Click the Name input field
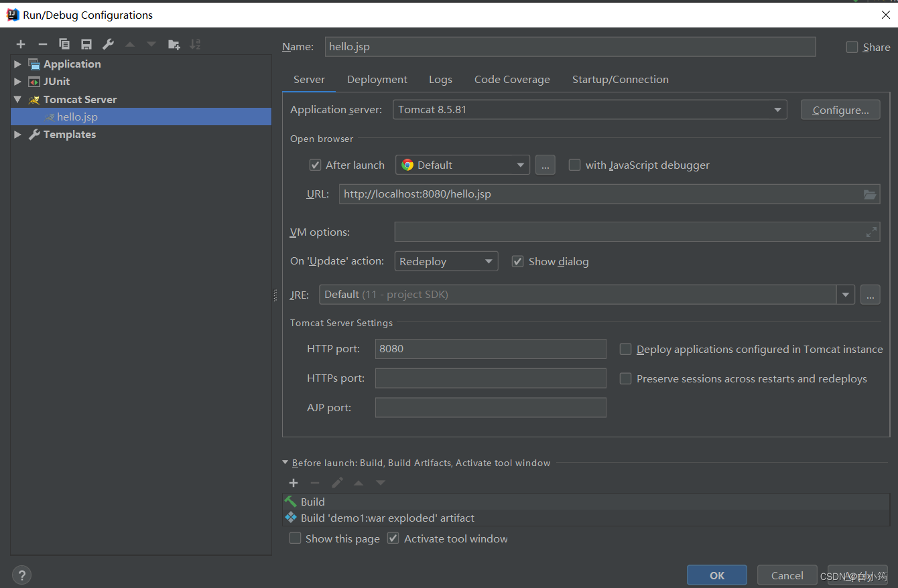898x588 pixels. 570,47
